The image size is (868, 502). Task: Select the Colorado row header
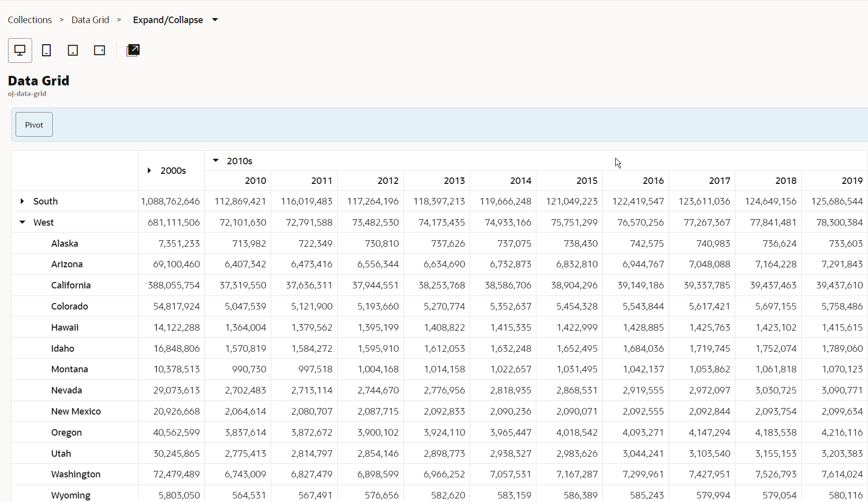[x=75, y=307]
